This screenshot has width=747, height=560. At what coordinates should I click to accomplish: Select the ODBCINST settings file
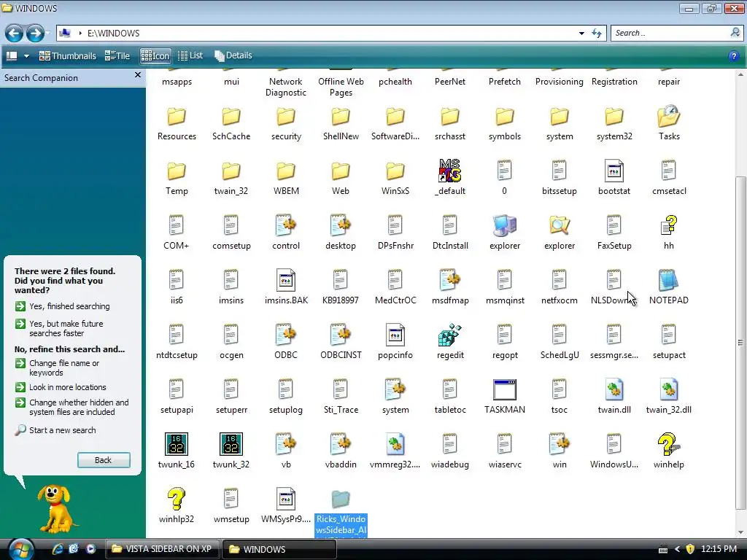coord(341,335)
